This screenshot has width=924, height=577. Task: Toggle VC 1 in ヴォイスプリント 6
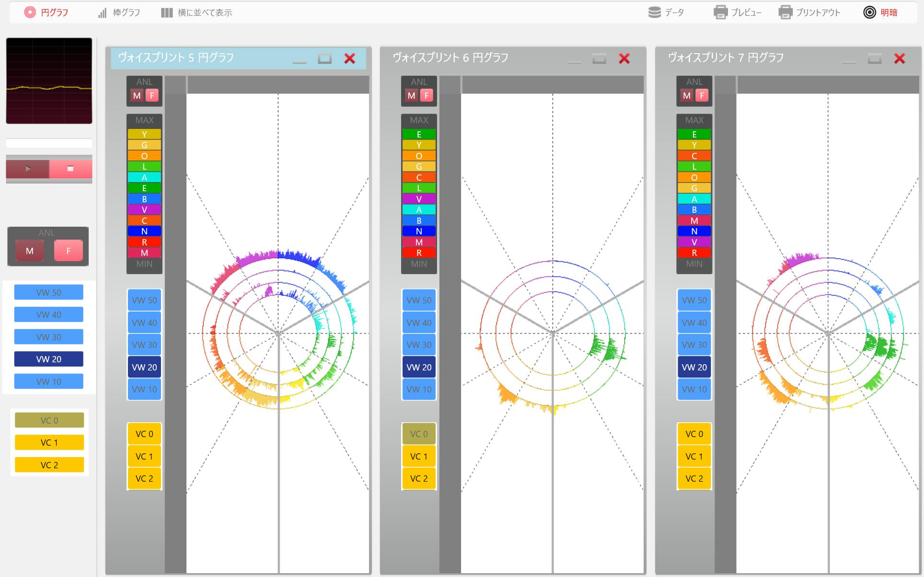click(x=419, y=456)
